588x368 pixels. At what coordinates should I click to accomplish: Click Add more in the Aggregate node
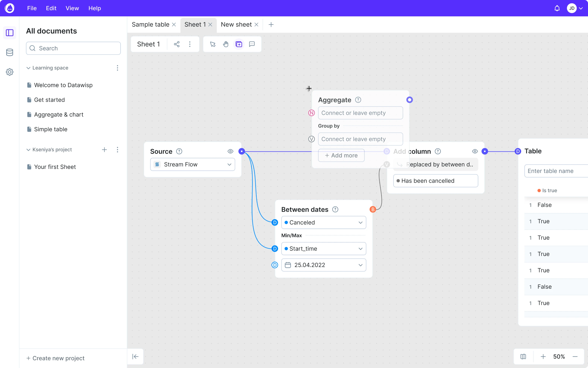tap(341, 155)
